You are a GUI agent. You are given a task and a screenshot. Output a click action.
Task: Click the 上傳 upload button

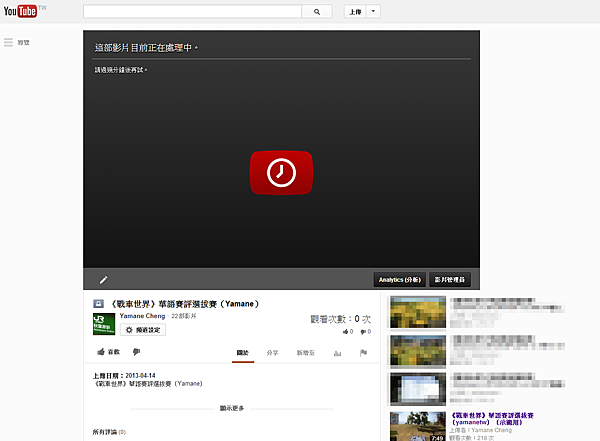pyautogui.click(x=355, y=12)
